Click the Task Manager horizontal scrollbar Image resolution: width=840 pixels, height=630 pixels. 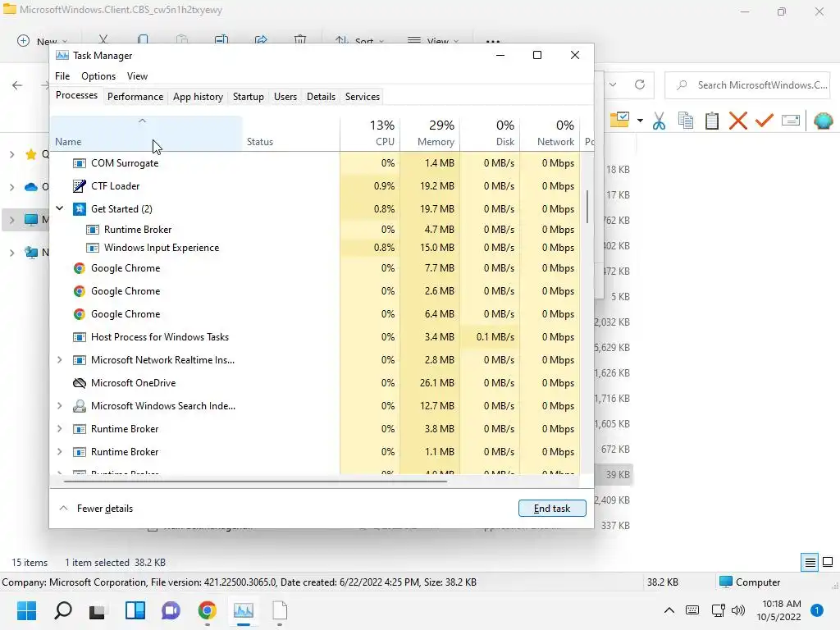[255, 481]
